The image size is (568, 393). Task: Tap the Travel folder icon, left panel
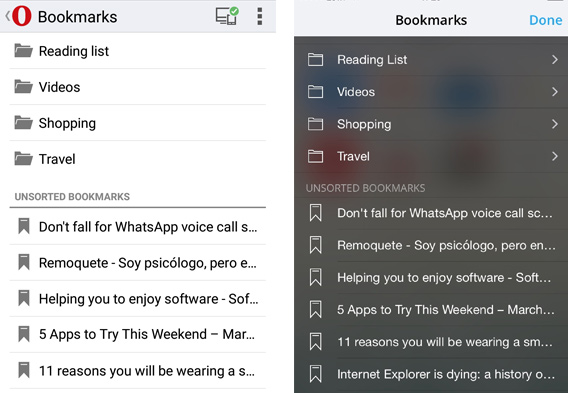[24, 159]
